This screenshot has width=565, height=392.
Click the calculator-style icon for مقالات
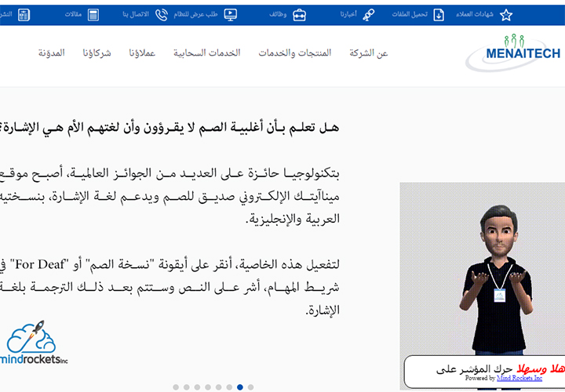click(93, 15)
